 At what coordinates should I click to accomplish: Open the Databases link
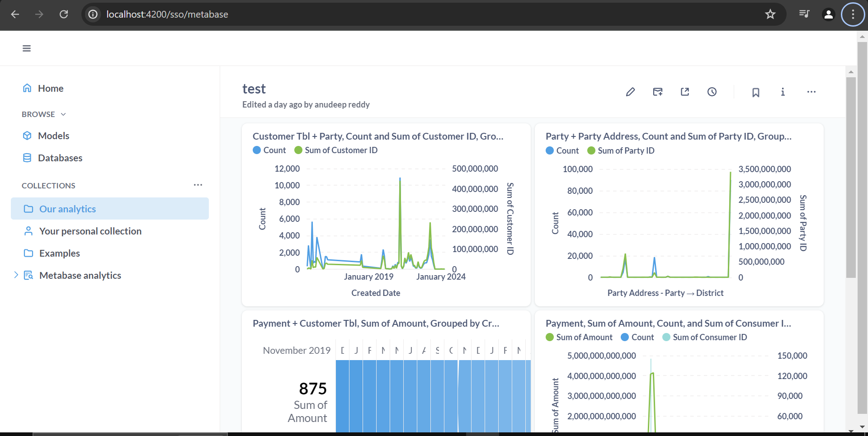click(60, 158)
